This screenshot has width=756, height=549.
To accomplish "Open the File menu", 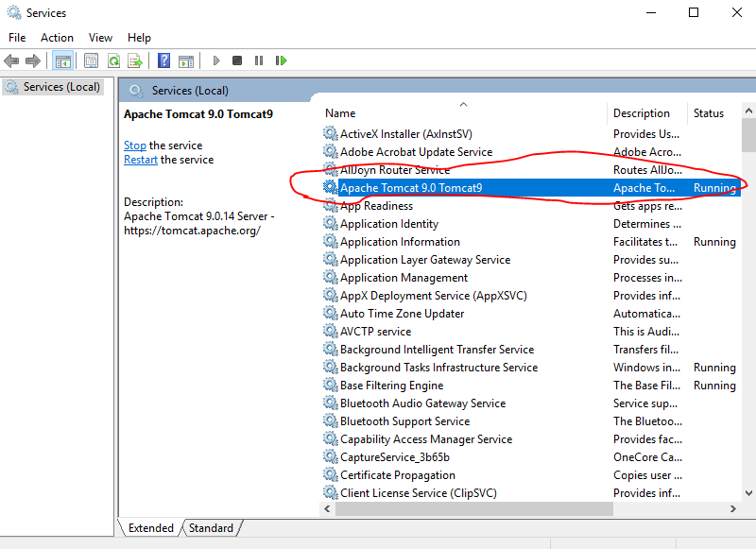I will pos(17,38).
